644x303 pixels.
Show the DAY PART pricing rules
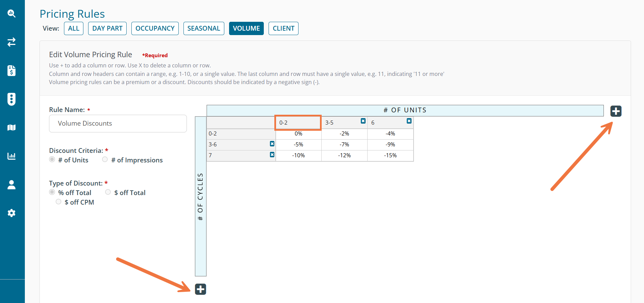point(107,29)
